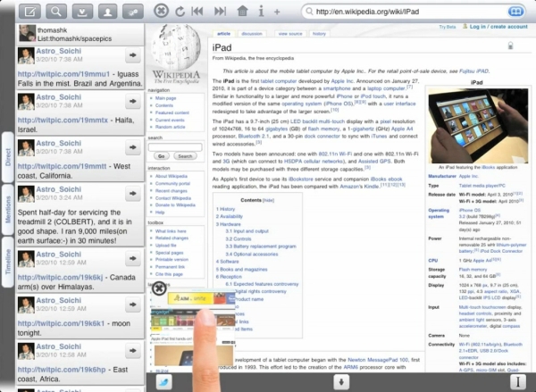Select the Wikipedia history tab

click(x=319, y=34)
